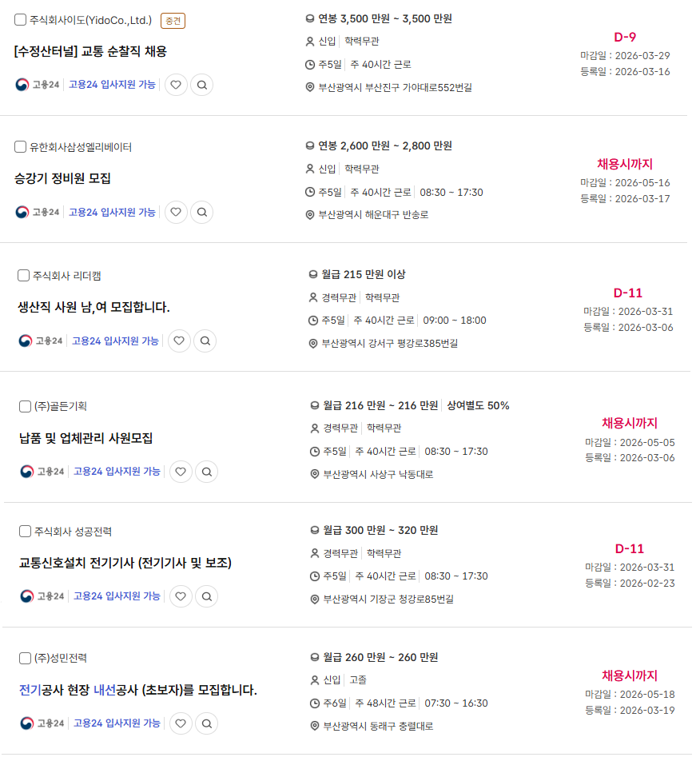Open 납품 및 업체관리 사원모집 posting
The width and height of the screenshot is (700, 765).
pyautogui.click(x=86, y=438)
